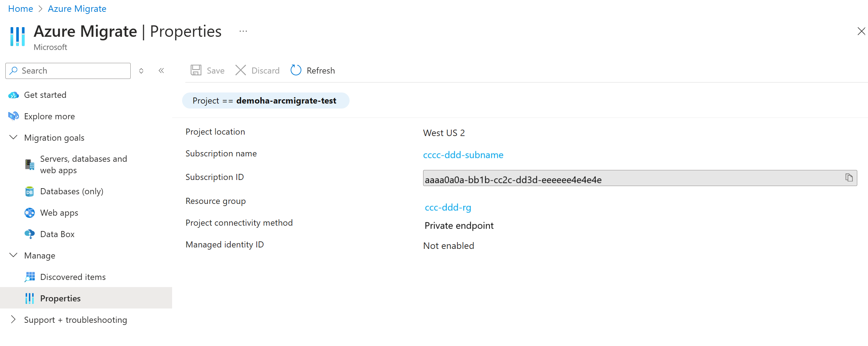The image size is (868, 346).
Task: Copy the Subscription ID using the copy icon
Action: point(849,177)
